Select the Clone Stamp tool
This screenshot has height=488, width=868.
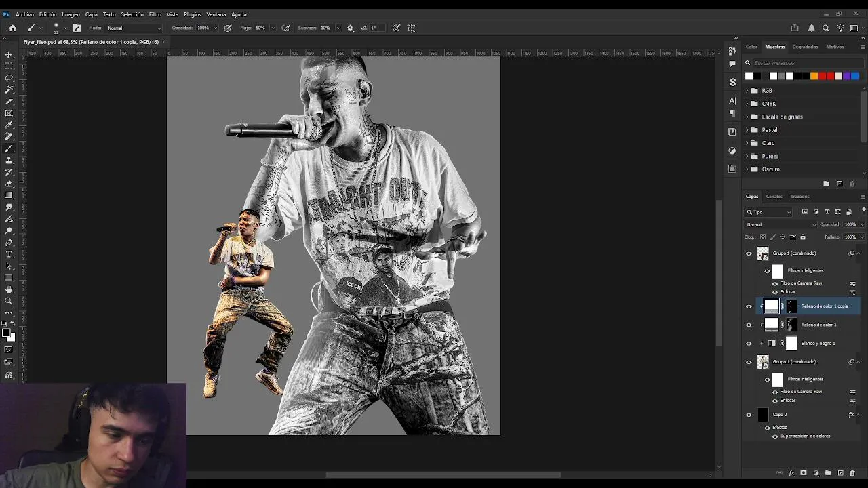point(9,160)
